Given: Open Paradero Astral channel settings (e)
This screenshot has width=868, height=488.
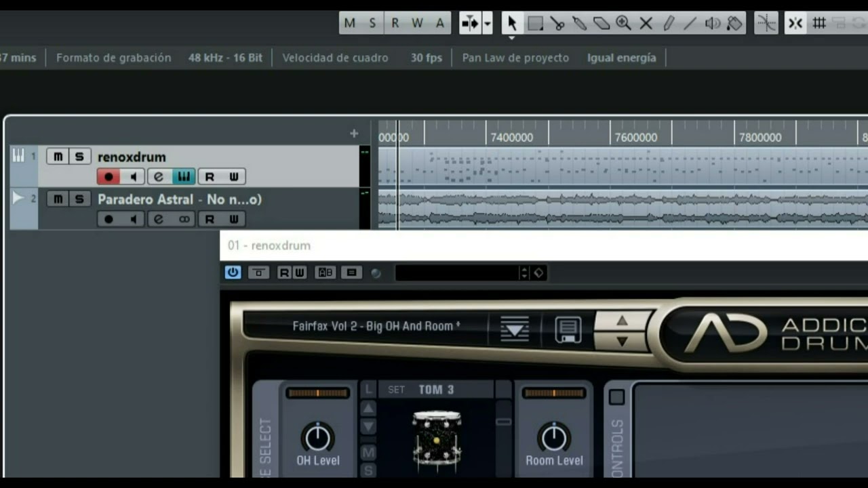Looking at the screenshot, I should point(159,219).
